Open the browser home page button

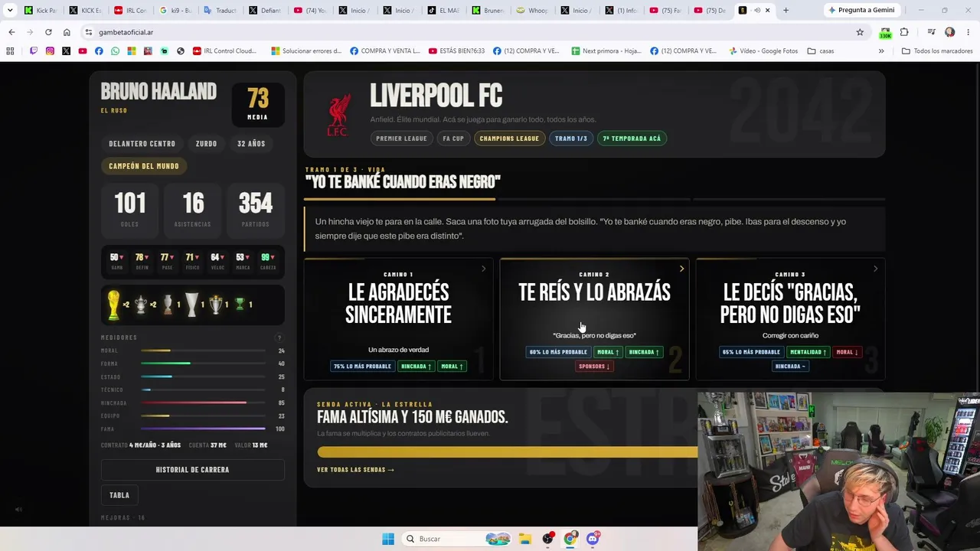click(67, 32)
